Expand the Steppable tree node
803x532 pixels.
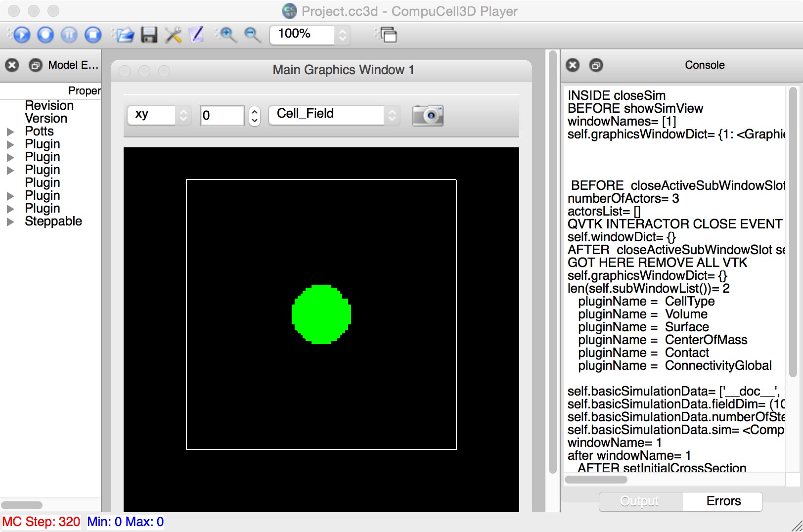(10, 222)
